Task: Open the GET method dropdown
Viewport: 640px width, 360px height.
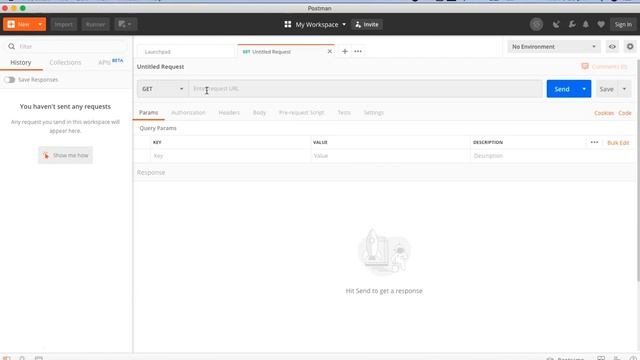Action: pyautogui.click(x=162, y=89)
